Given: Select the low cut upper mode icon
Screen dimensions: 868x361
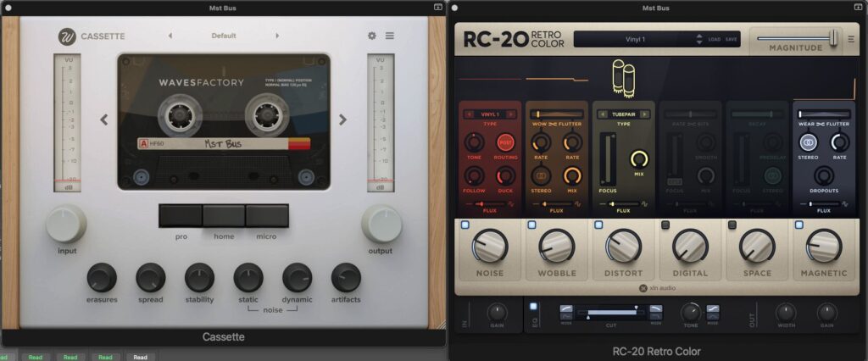Looking at the screenshot, I should pos(566,309).
